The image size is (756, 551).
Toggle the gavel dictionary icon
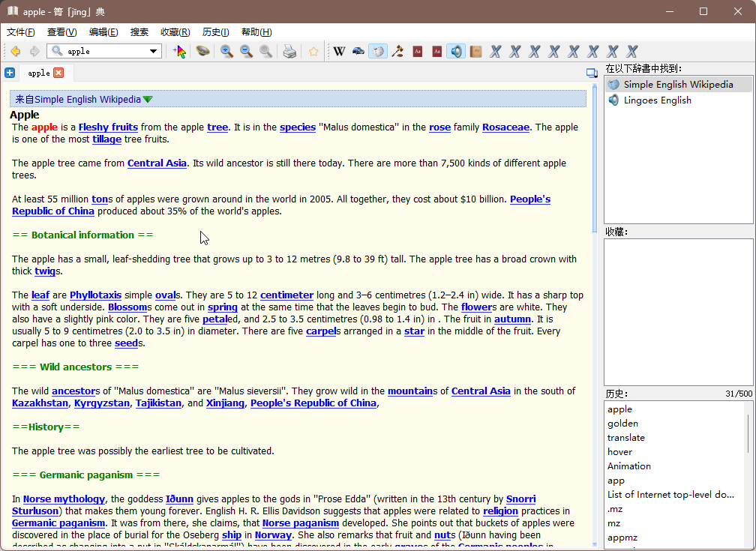pyautogui.click(x=397, y=51)
